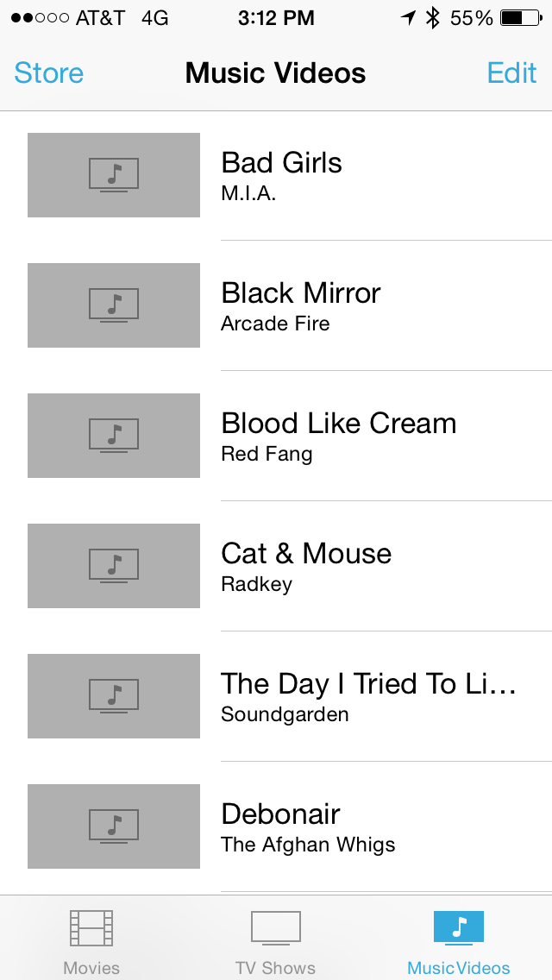This screenshot has width=552, height=980.
Task: Tap the Debonair video thumbnail
Action: click(114, 826)
